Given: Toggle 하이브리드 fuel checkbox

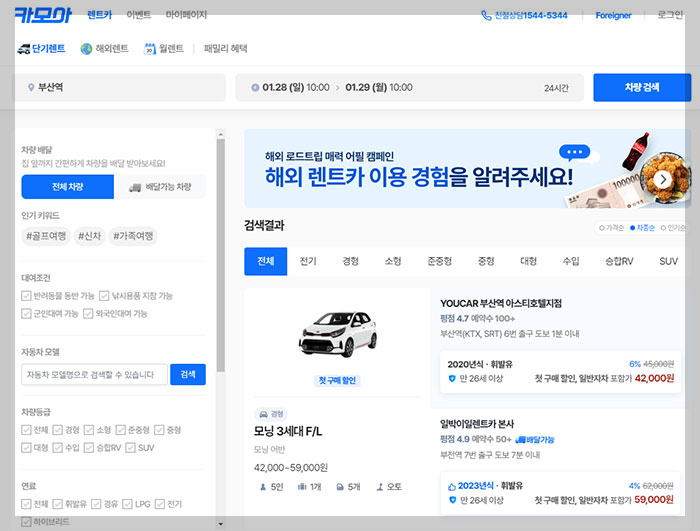Looking at the screenshot, I should (26, 522).
